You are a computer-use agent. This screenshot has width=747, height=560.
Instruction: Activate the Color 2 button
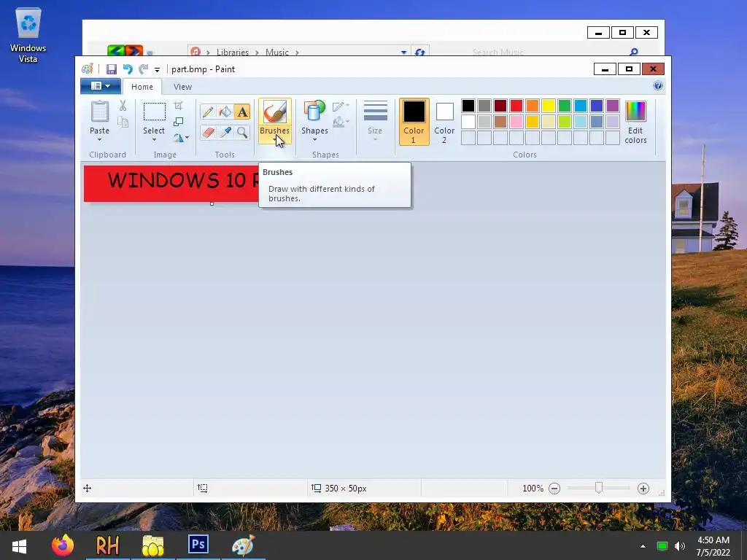pyautogui.click(x=444, y=122)
